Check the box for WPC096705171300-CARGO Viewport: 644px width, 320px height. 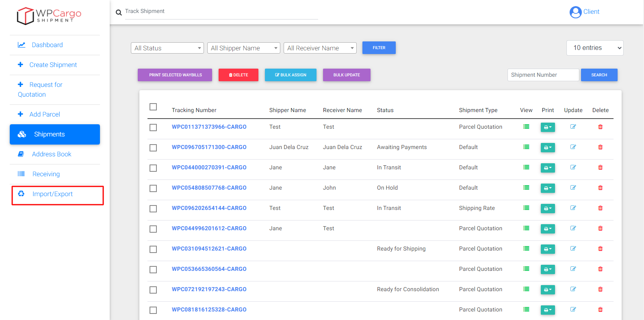tap(153, 148)
